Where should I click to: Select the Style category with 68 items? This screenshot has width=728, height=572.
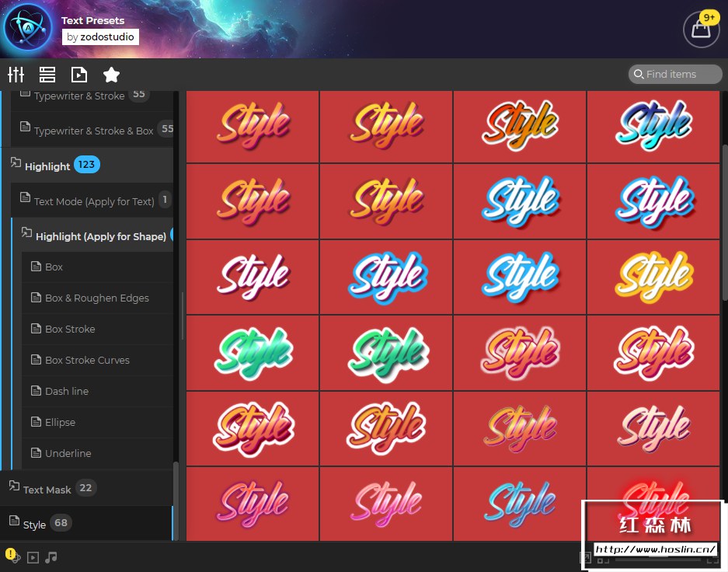click(x=86, y=523)
